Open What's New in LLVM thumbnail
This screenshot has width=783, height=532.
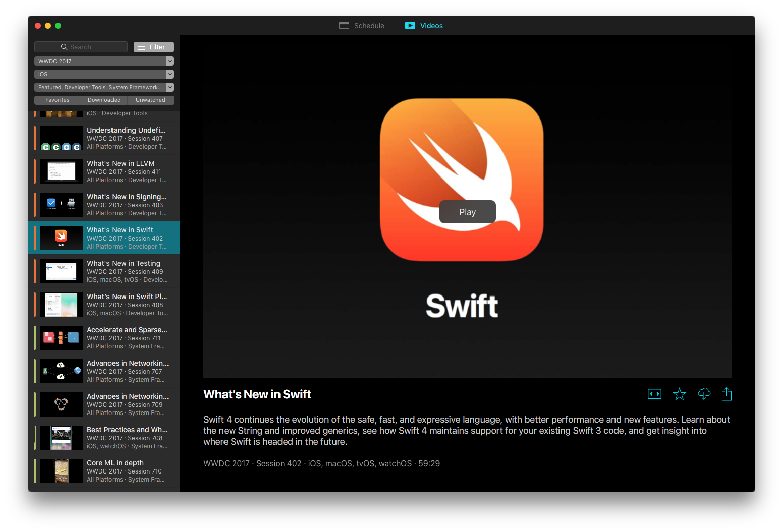[x=61, y=171]
